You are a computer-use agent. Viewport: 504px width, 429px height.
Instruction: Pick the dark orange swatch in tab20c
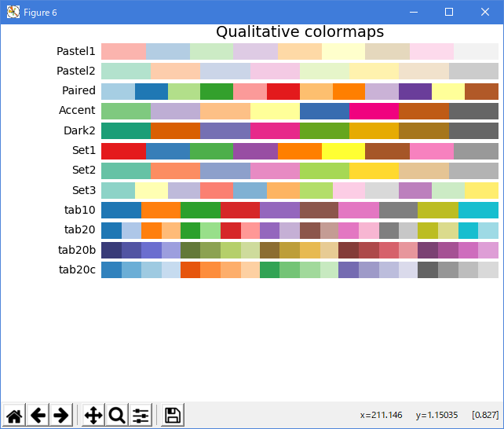[x=190, y=269]
